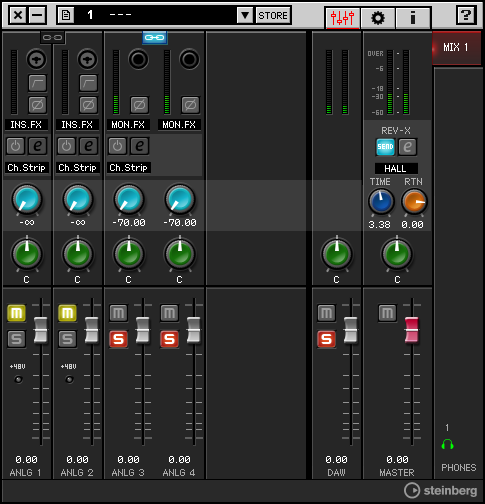This screenshot has height=504, width=485.
Task: Click ANLG 4 phone jack icon
Action: [x=189, y=60]
